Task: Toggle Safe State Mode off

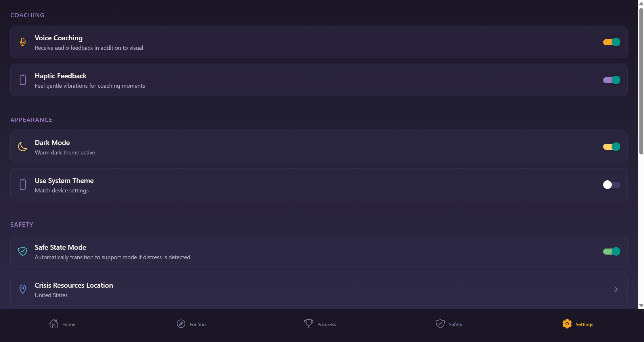Action: click(x=611, y=251)
